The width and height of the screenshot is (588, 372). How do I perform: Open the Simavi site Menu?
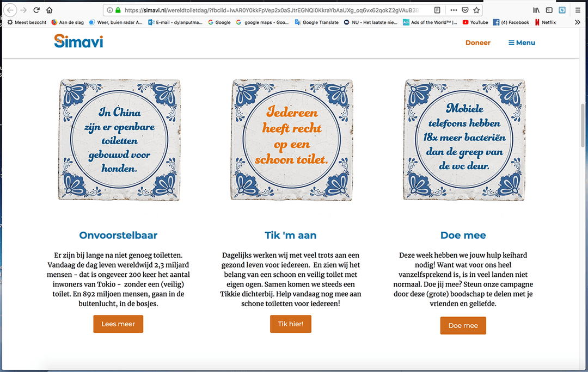pos(522,42)
